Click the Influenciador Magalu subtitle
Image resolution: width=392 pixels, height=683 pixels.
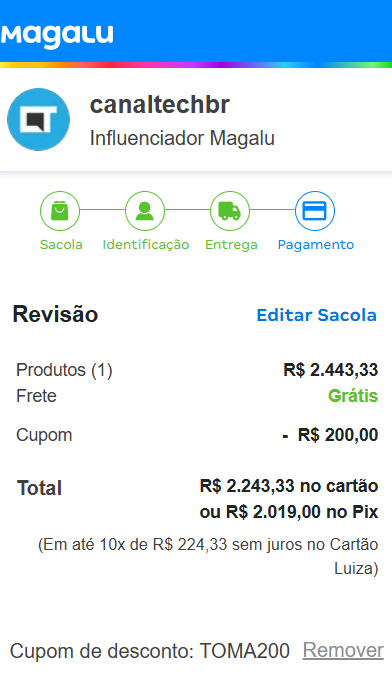coord(182,139)
